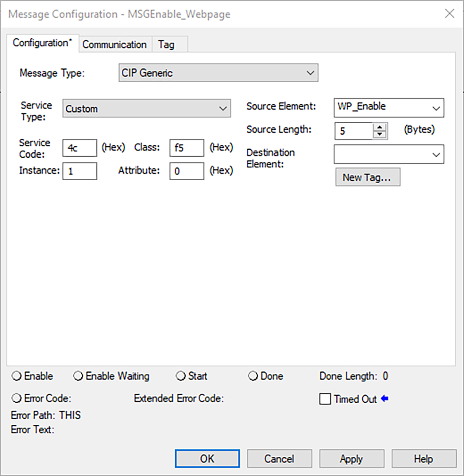Image resolution: width=464 pixels, height=476 pixels.
Task: Toggle the Timed Out checkbox
Action: point(325,399)
